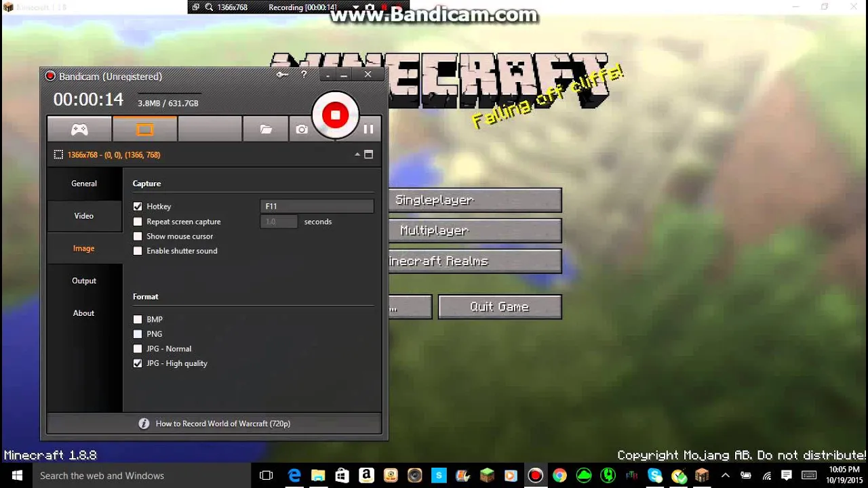Click Singleplayer in Minecraft menu
Screen dimensions: 868x488
click(x=475, y=201)
